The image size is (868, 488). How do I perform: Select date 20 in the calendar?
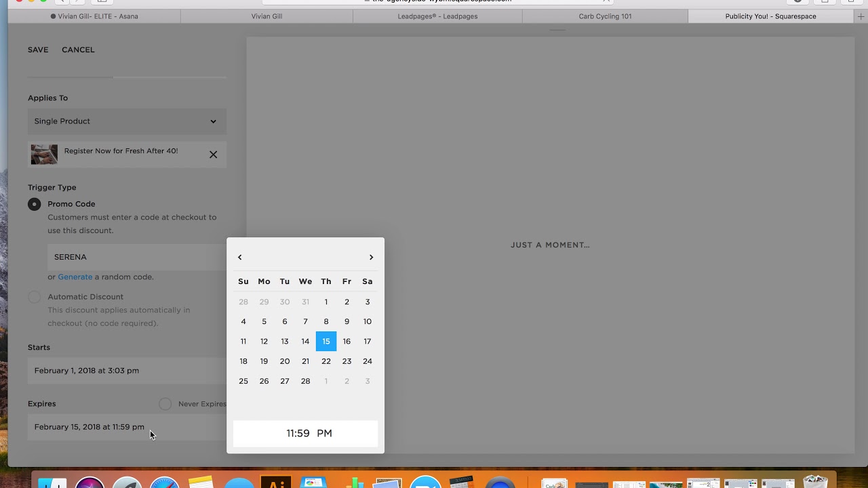(285, 361)
